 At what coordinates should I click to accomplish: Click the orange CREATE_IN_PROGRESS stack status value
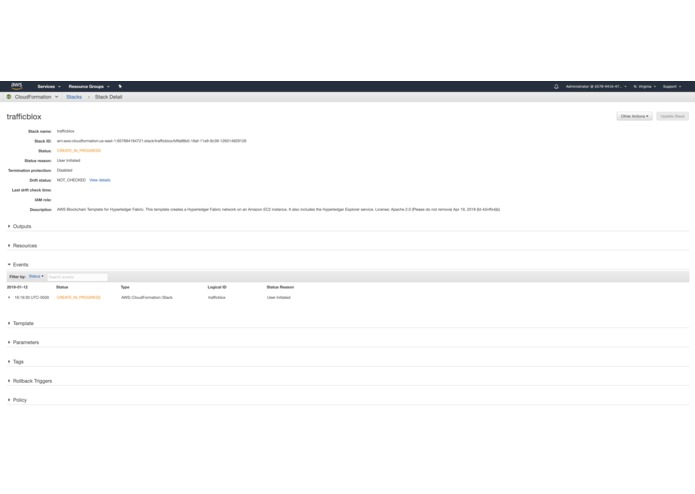tap(79, 151)
